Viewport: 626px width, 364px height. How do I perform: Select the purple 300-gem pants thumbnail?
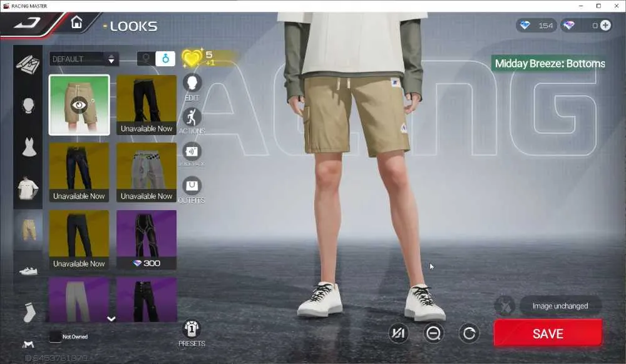tap(146, 240)
